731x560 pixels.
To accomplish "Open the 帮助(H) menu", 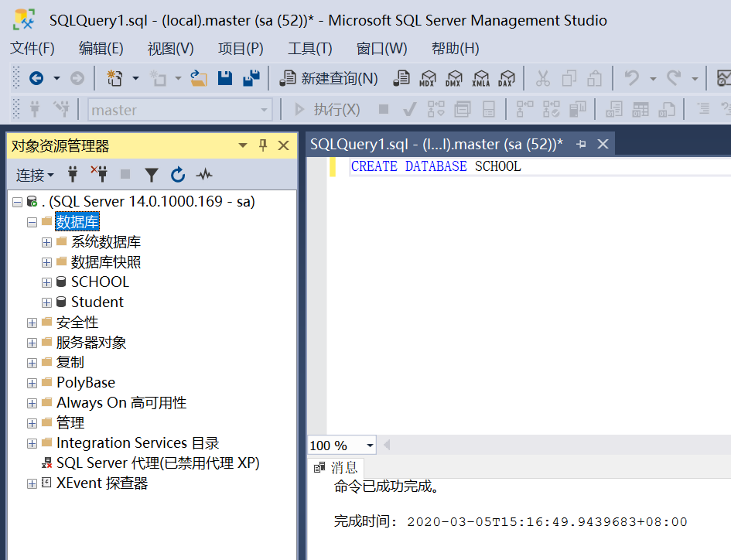I will tap(456, 49).
